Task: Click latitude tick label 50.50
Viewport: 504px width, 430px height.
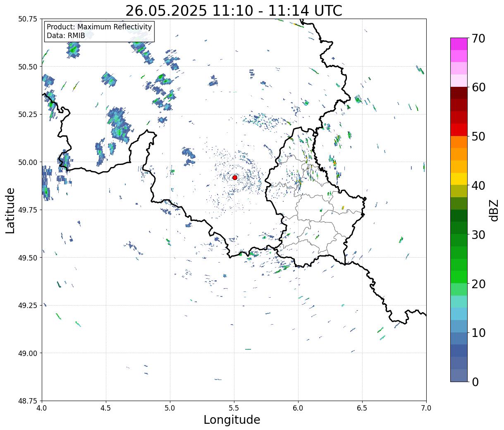Action: (28, 67)
